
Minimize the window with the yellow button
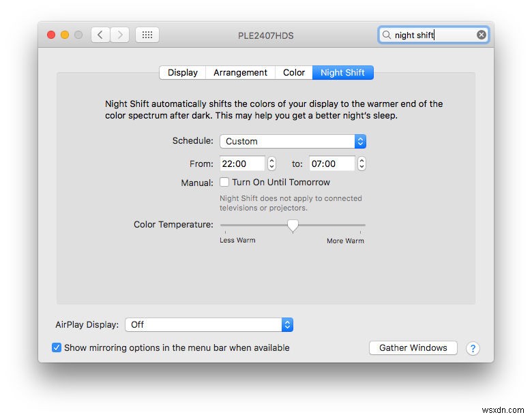[x=65, y=35]
